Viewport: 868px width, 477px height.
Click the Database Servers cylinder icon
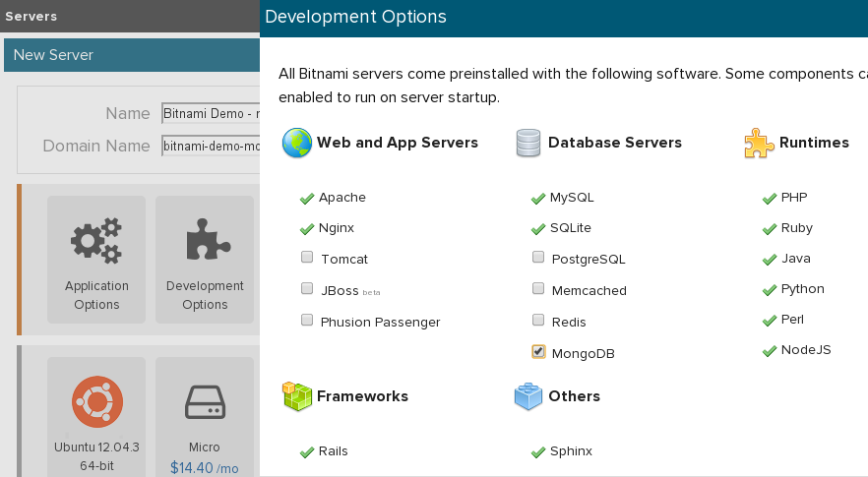click(528, 143)
